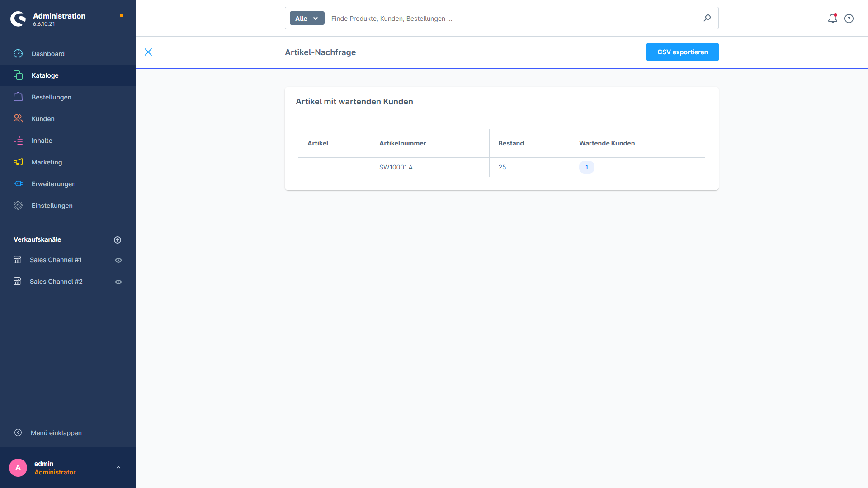Image resolution: width=868 pixels, height=488 pixels.
Task: Open the Sales Channel #1 link
Action: pos(56,260)
